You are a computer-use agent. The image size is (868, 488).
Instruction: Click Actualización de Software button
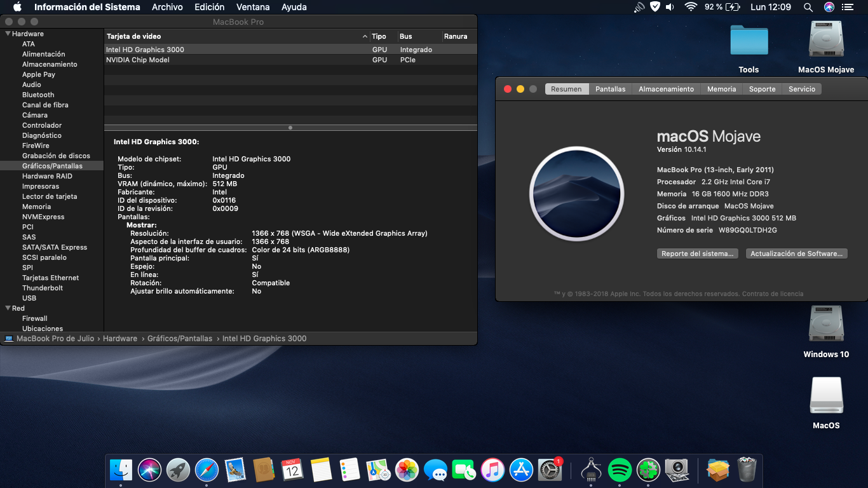click(797, 254)
